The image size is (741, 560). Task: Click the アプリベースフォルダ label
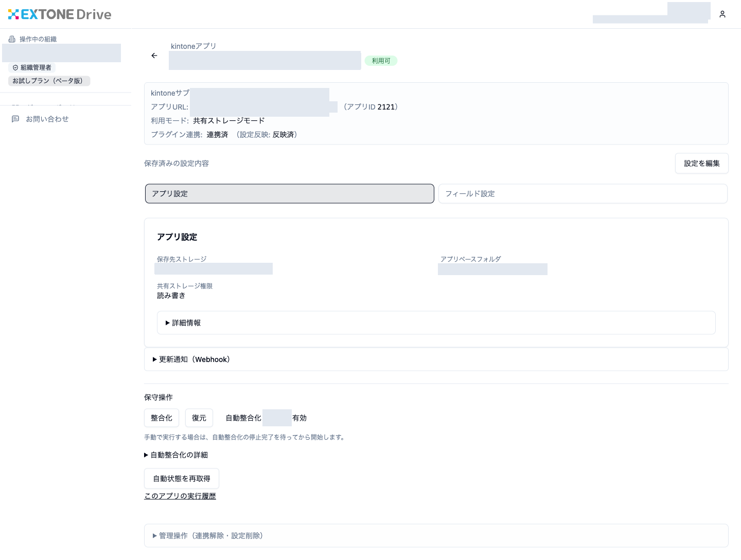tap(471, 259)
